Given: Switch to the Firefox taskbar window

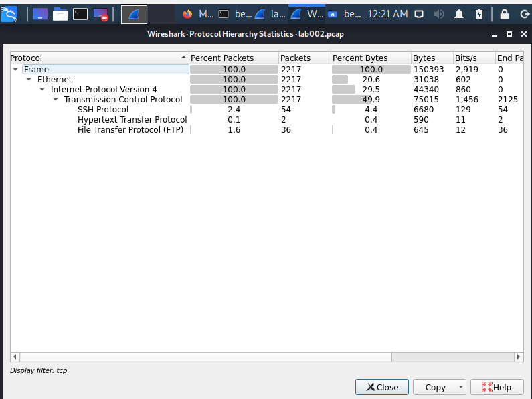Looking at the screenshot, I should pyautogui.click(x=198, y=14).
